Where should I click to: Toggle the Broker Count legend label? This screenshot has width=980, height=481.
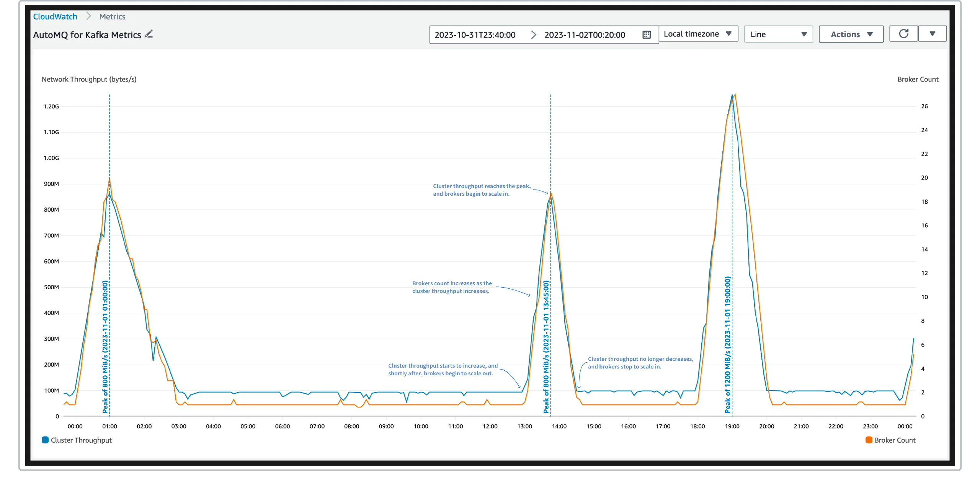(895, 440)
